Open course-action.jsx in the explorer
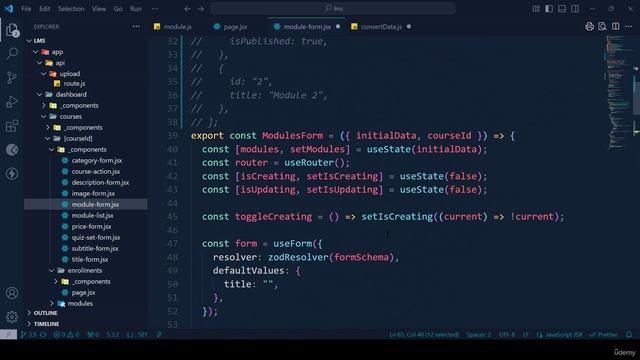The height and width of the screenshot is (360, 640). (x=96, y=171)
